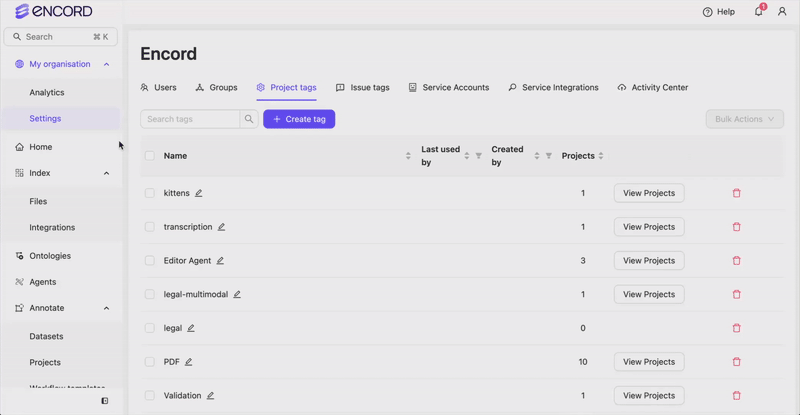Delete the Editor Agent tag
This screenshot has width=800, height=415.
pos(736,260)
